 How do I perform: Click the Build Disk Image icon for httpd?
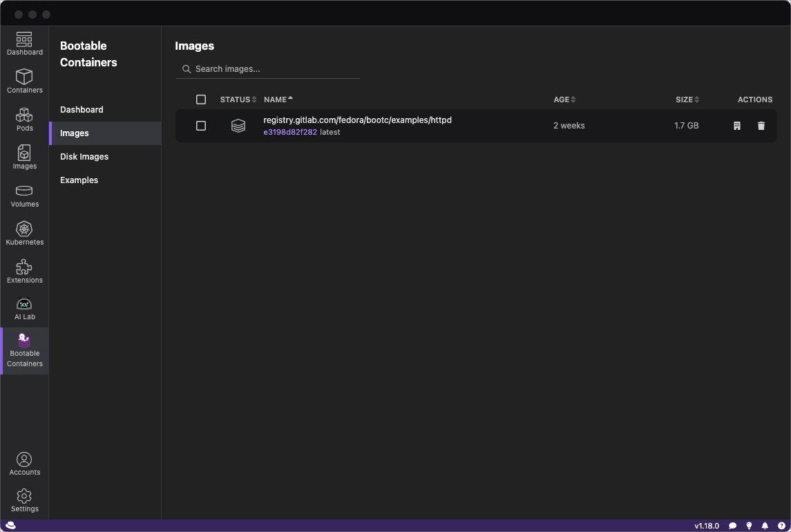pos(737,126)
